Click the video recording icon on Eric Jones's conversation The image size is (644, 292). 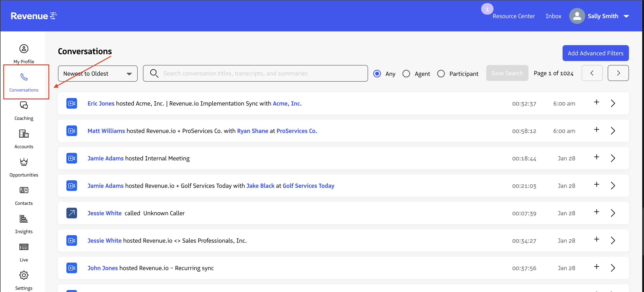click(71, 103)
